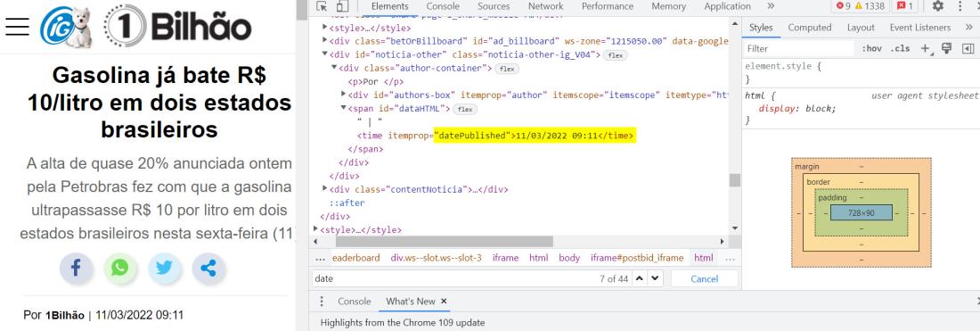Switch to the drawer Console tab
The width and height of the screenshot is (980, 331).
pos(355,302)
